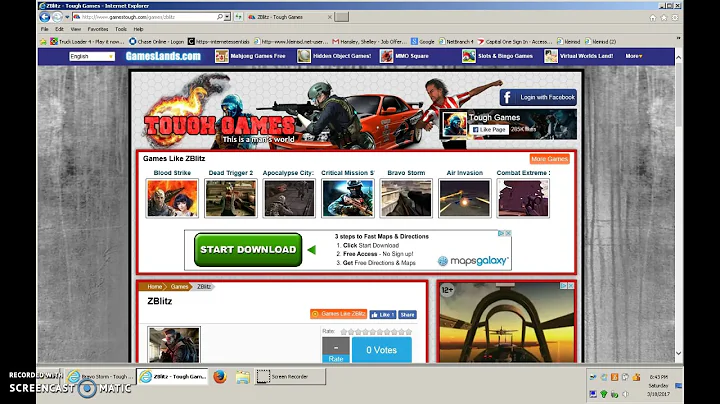Click the Facebook Like Page button
720x404 pixels.
pyautogui.click(x=489, y=130)
